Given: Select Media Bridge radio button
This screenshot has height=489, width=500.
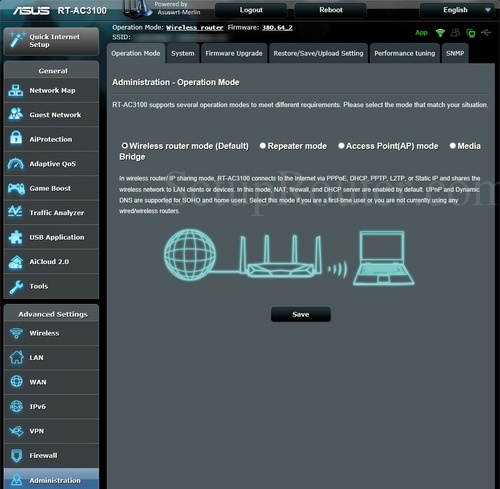Looking at the screenshot, I should (453, 146).
